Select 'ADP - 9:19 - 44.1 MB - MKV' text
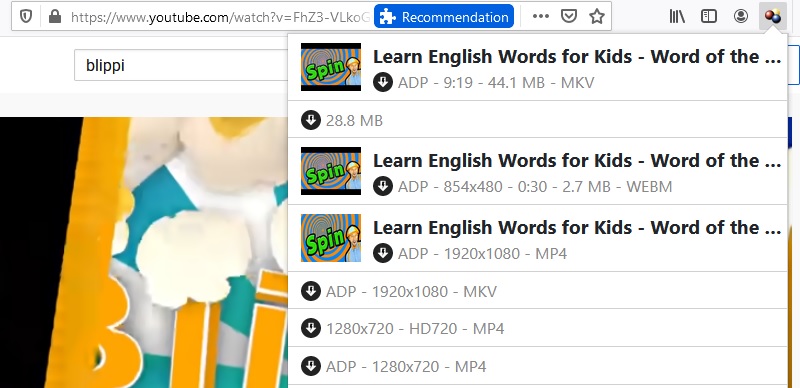Image resolution: width=800 pixels, height=388 pixels. pos(496,83)
